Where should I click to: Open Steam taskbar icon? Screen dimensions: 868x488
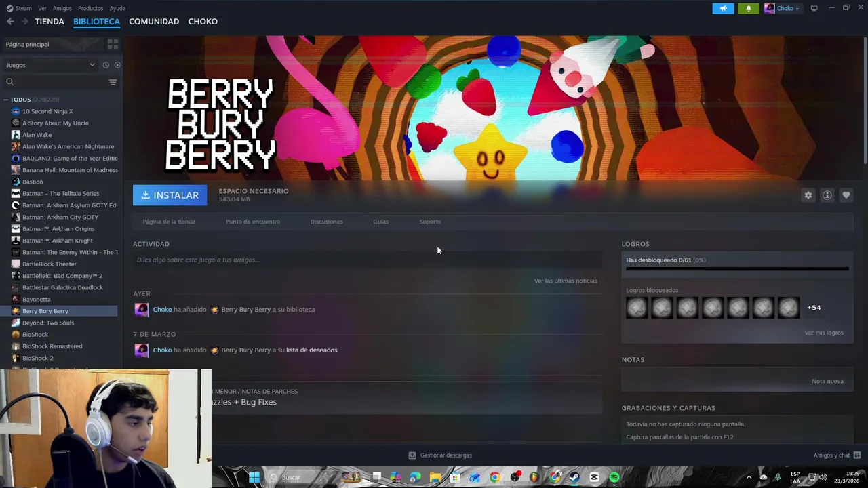point(574,477)
